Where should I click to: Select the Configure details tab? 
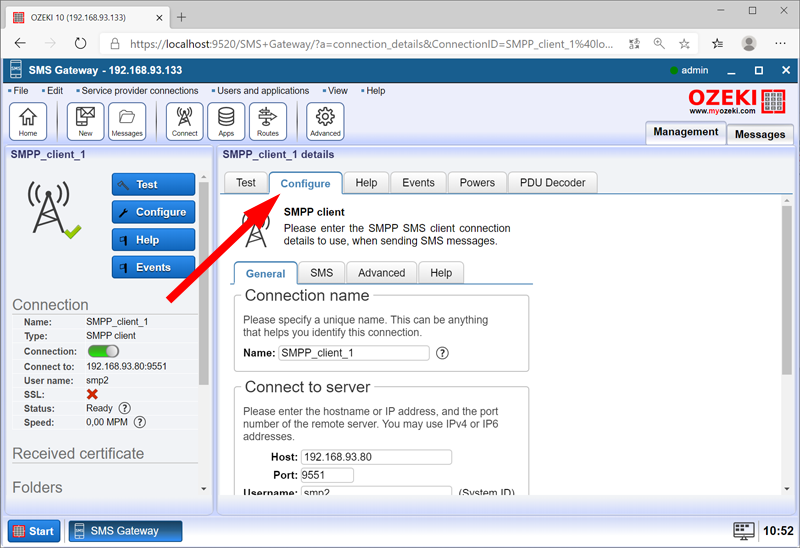tap(306, 184)
